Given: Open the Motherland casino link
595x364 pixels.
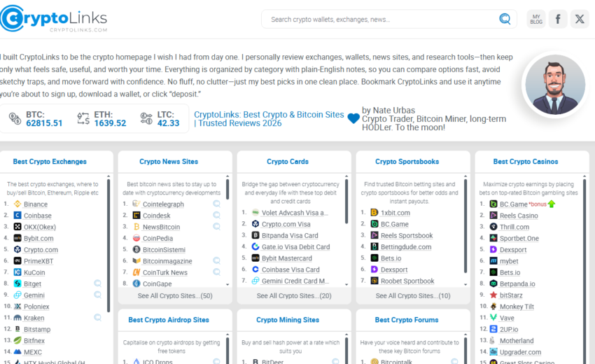Looking at the screenshot, I should [517, 341].
